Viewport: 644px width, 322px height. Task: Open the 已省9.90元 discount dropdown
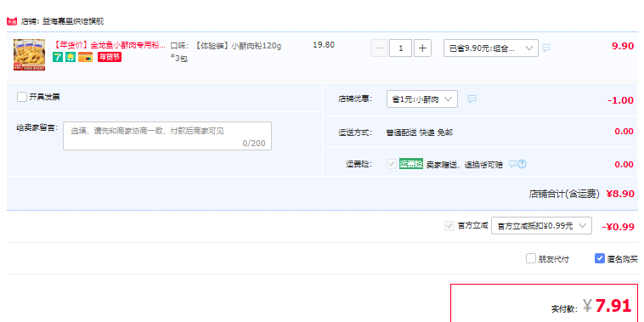point(491,48)
